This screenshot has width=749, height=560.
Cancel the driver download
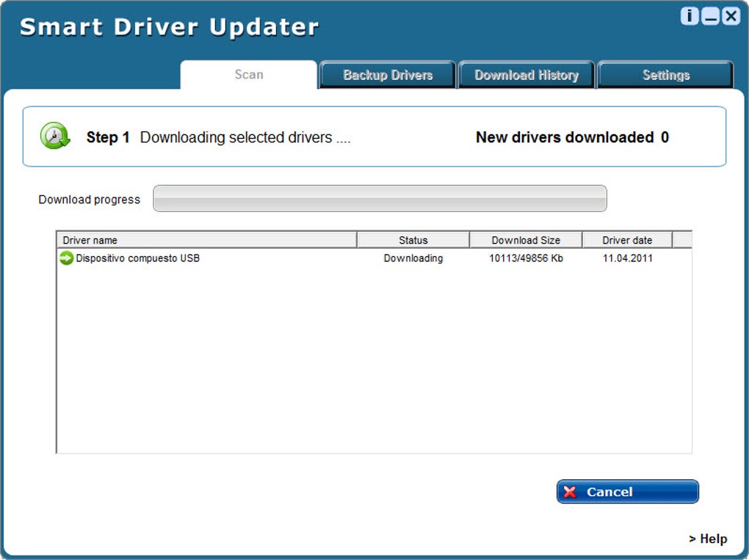pyautogui.click(x=628, y=492)
